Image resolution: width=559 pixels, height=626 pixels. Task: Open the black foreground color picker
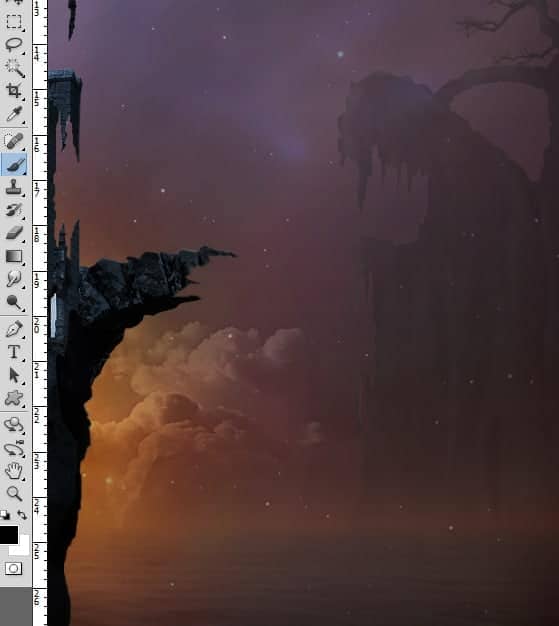8,535
